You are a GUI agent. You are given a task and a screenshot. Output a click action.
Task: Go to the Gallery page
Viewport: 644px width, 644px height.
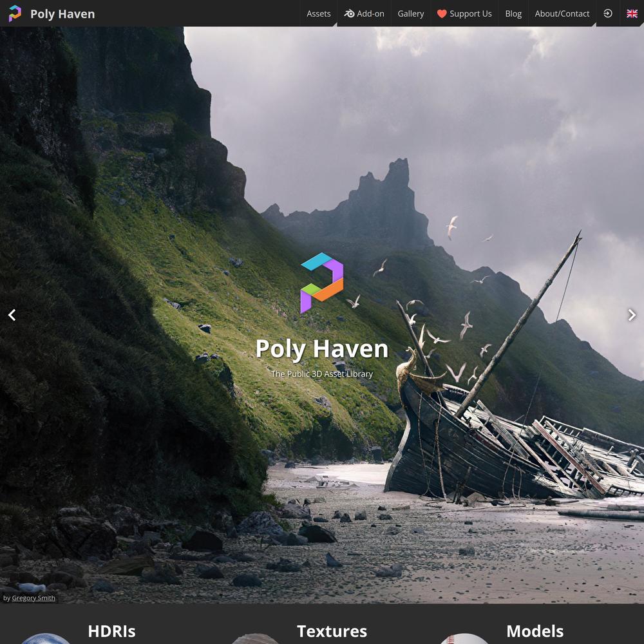pyautogui.click(x=411, y=14)
